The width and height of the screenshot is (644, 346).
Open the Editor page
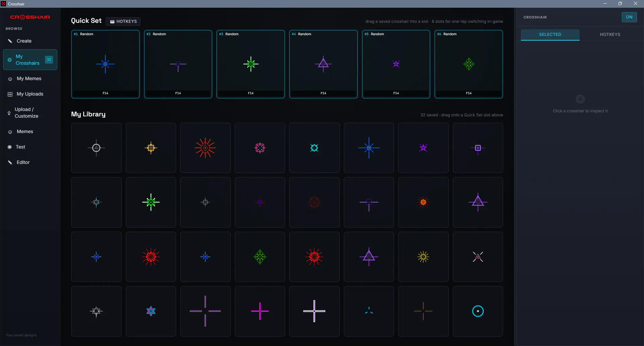coord(30,162)
